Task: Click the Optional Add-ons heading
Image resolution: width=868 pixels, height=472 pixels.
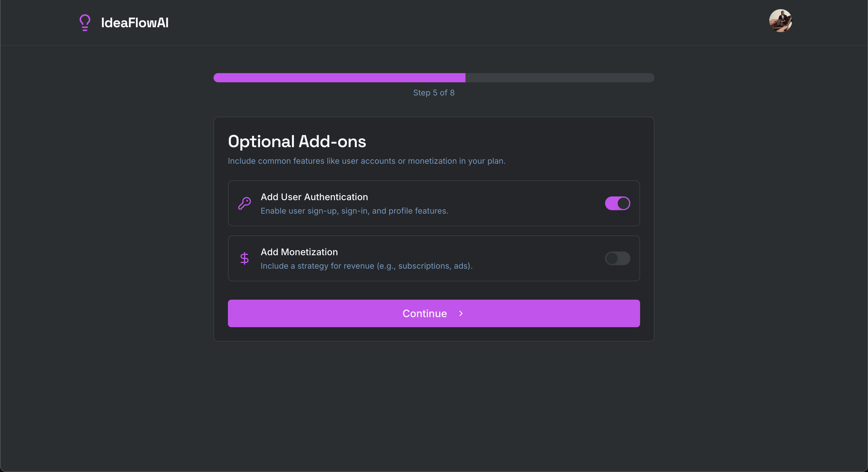Action: pos(297,141)
